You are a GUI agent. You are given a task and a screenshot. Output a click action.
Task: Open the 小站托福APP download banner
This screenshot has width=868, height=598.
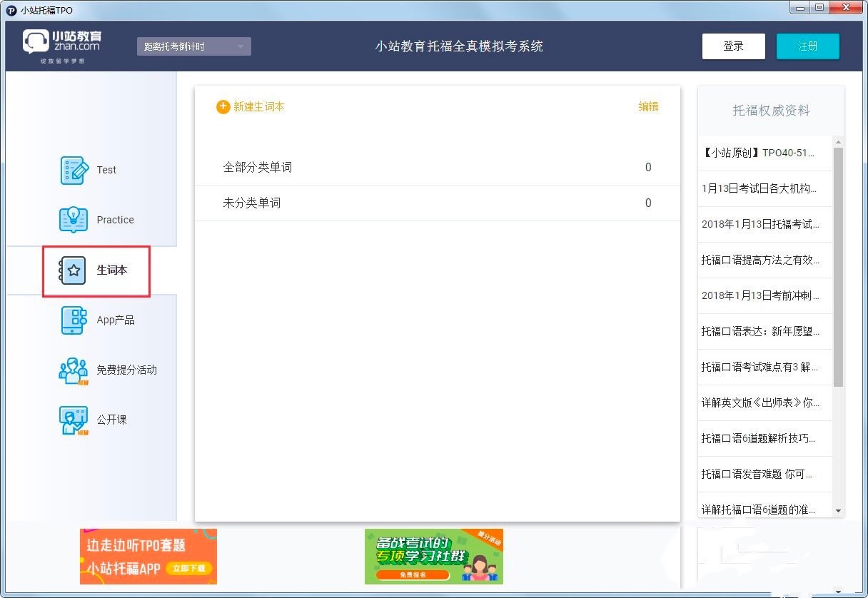tap(148, 557)
